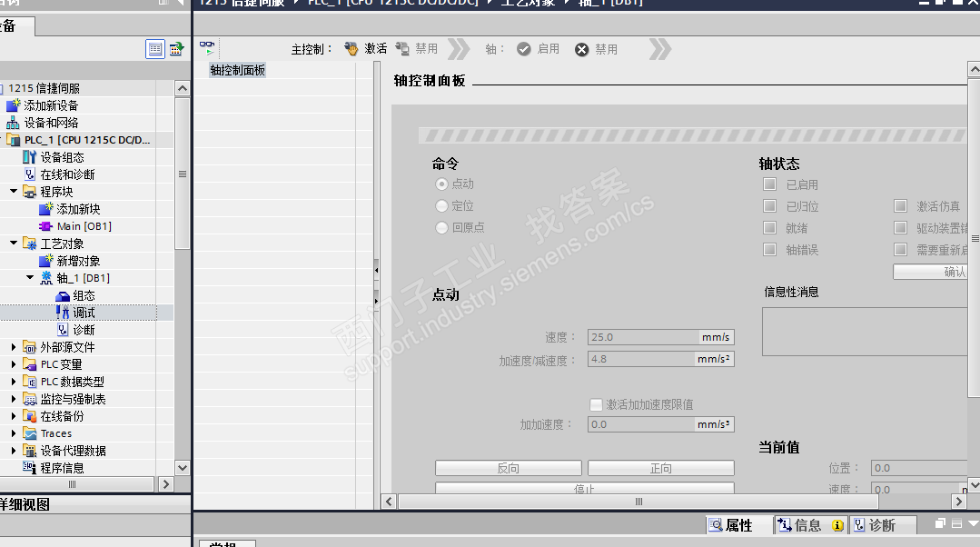Click the Device configuration icon
Viewport: 980px width, 547px height.
coord(29,157)
